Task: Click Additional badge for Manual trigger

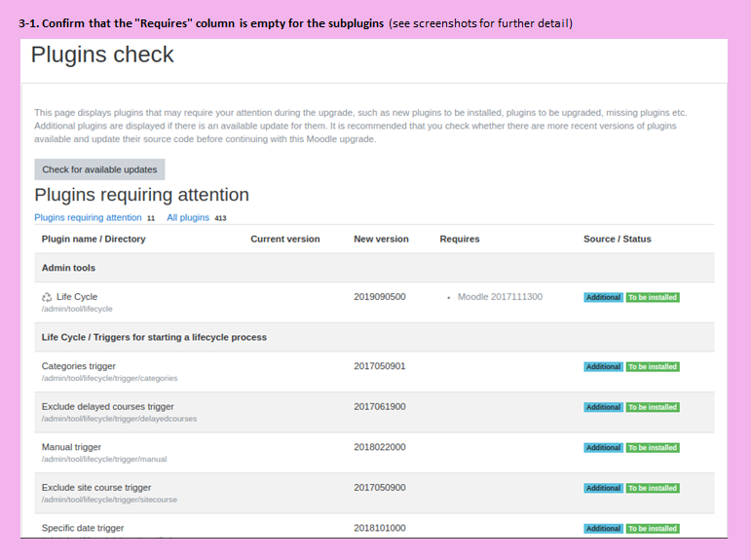Action: [604, 448]
